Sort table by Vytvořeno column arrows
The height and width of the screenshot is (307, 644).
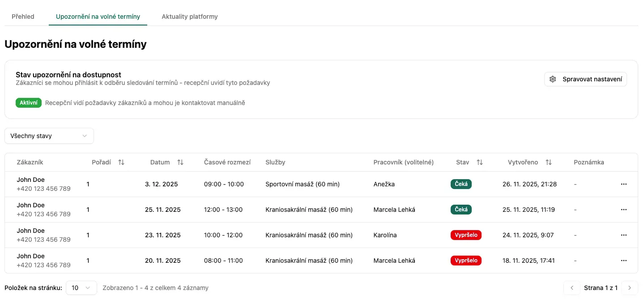(x=549, y=162)
